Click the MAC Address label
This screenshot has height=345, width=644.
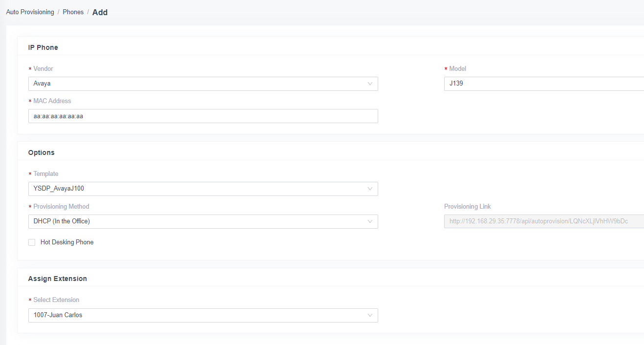[x=52, y=101]
